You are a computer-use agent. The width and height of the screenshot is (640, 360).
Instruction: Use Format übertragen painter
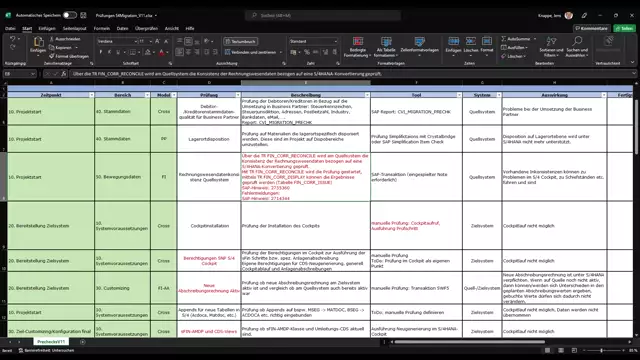[69, 56]
